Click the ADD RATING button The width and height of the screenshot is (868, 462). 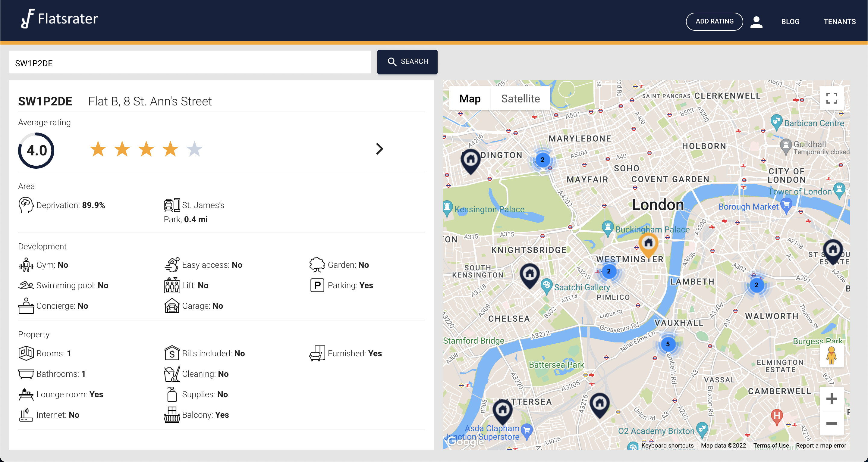[x=714, y=21]
